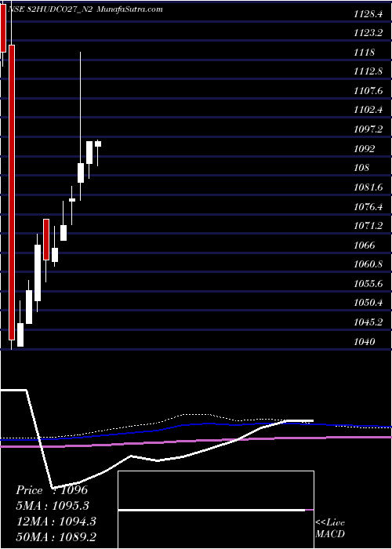The image size is (392, 549).
Task: Click the NSE S2HUDCO27_N2 MunafaSutra.com title text
Action: coord(86,9)
